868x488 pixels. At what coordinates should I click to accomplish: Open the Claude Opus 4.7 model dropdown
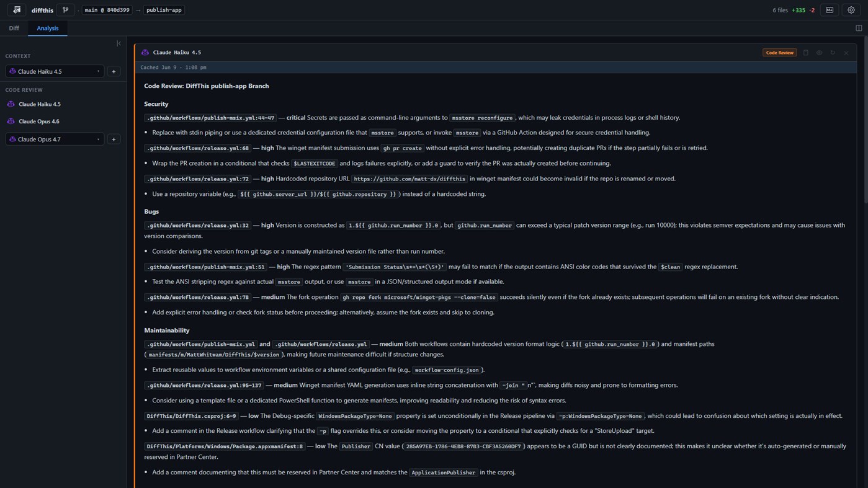click(x=55, y=139)
